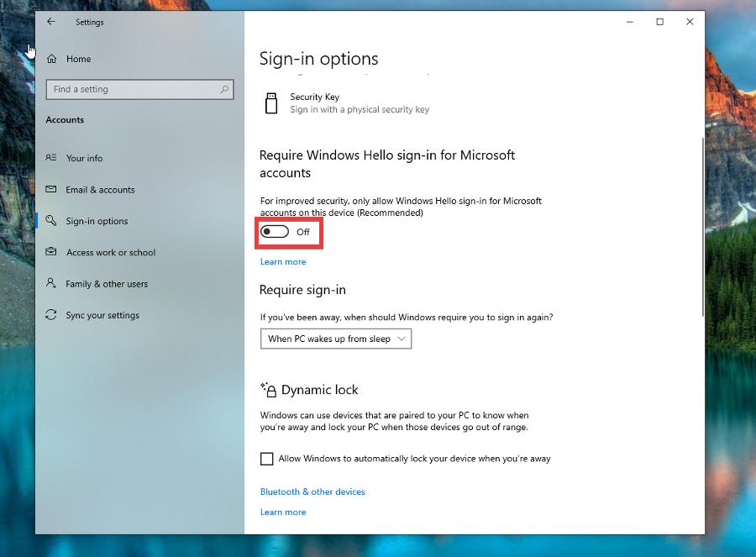Click the Sign-in options page heading
Image resolution: width=756 pixels, height=557 pixels.
[x=318, y=59]
